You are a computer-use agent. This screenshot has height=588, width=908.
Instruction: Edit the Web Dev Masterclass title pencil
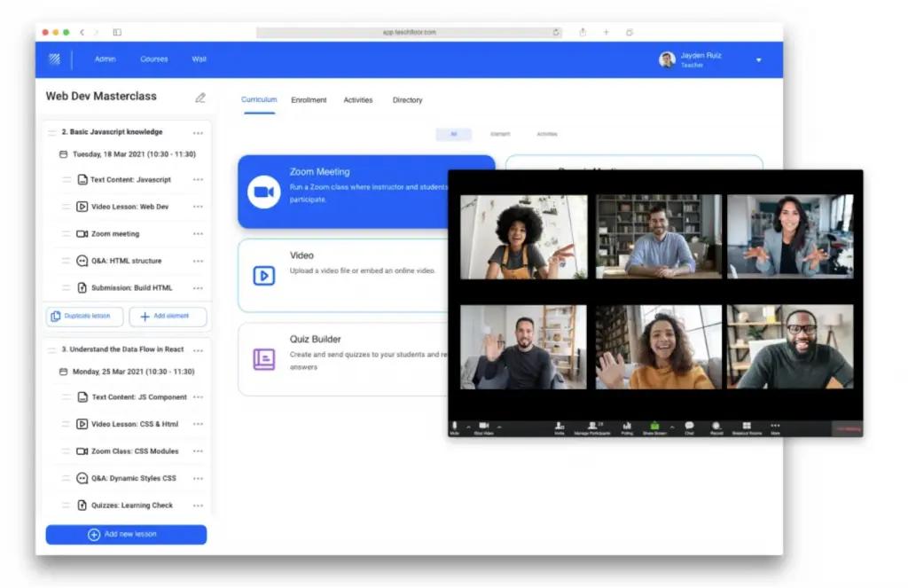pos(200,98)
